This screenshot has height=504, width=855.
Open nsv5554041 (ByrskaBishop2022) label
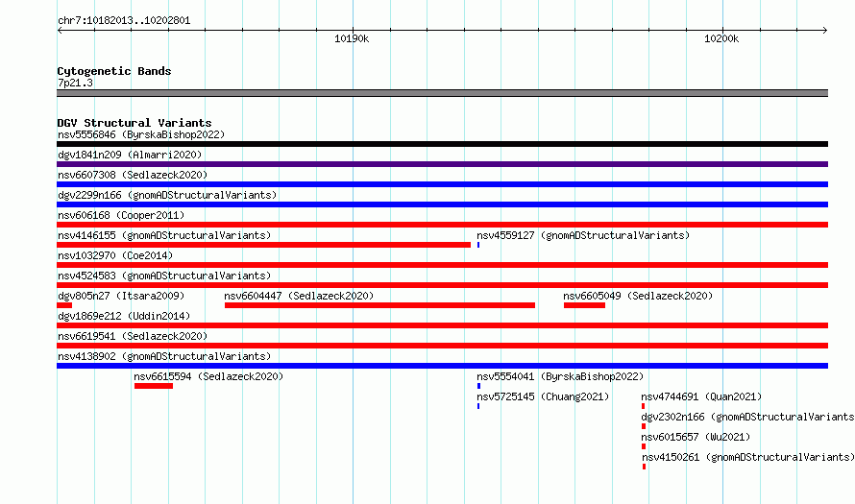pyautogui.click(x=560, y=376)
